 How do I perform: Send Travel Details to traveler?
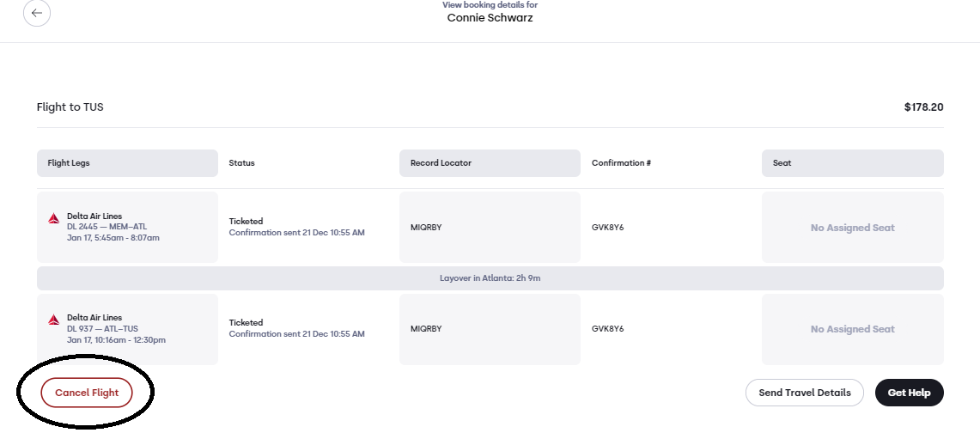pos(805,393)
